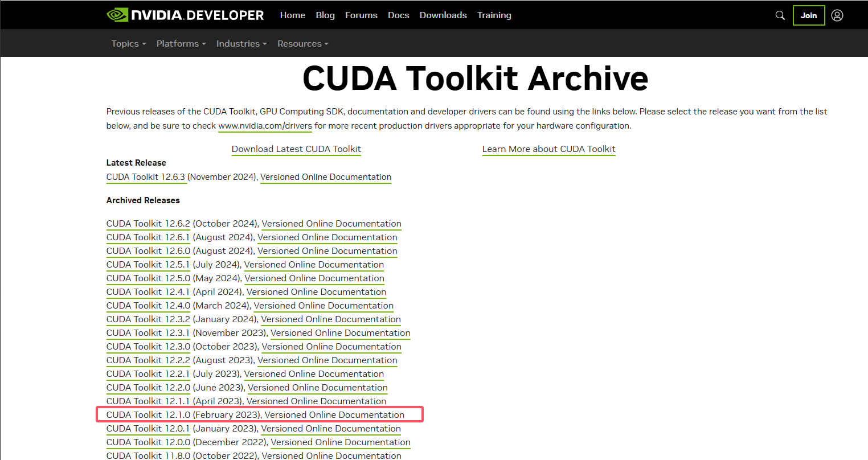This screenshot has width=868, height=460.
Task: Open the search magnifier icon
Action: (x=780, y=15)
